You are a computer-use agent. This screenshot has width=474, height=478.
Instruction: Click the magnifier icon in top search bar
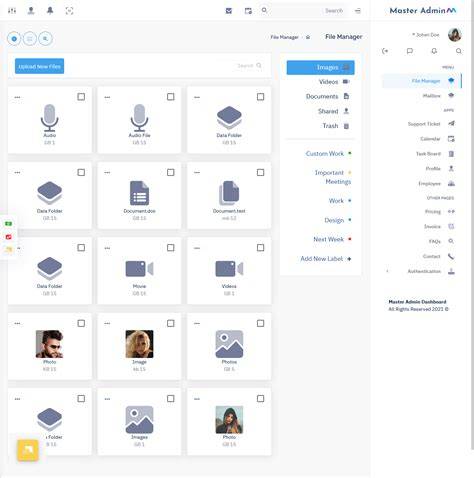tap(264, 10)
